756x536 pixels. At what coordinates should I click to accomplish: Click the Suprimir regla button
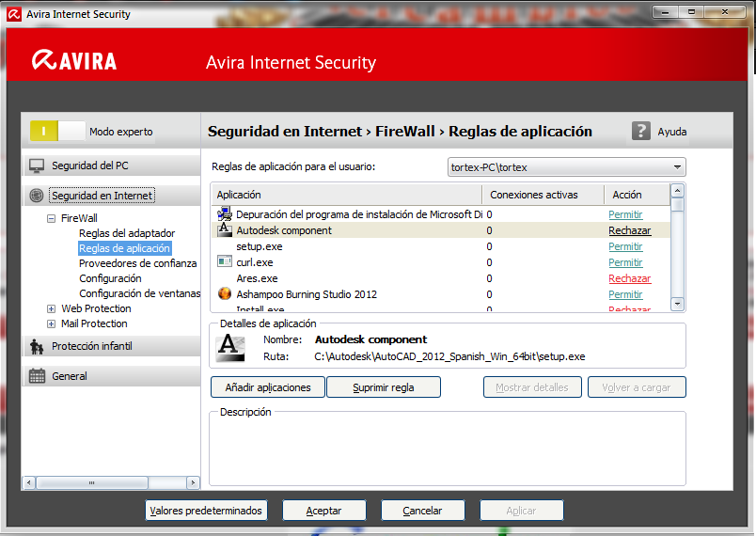(384, 387)
